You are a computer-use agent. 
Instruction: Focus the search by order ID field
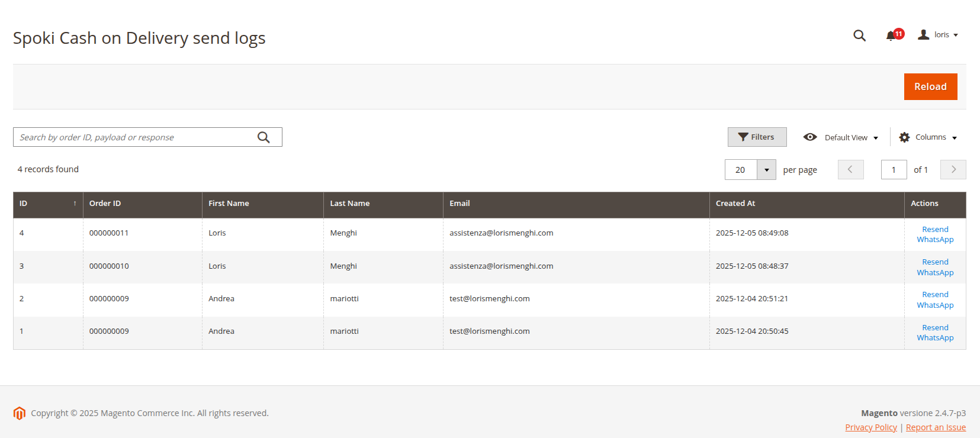pos(133,137)
